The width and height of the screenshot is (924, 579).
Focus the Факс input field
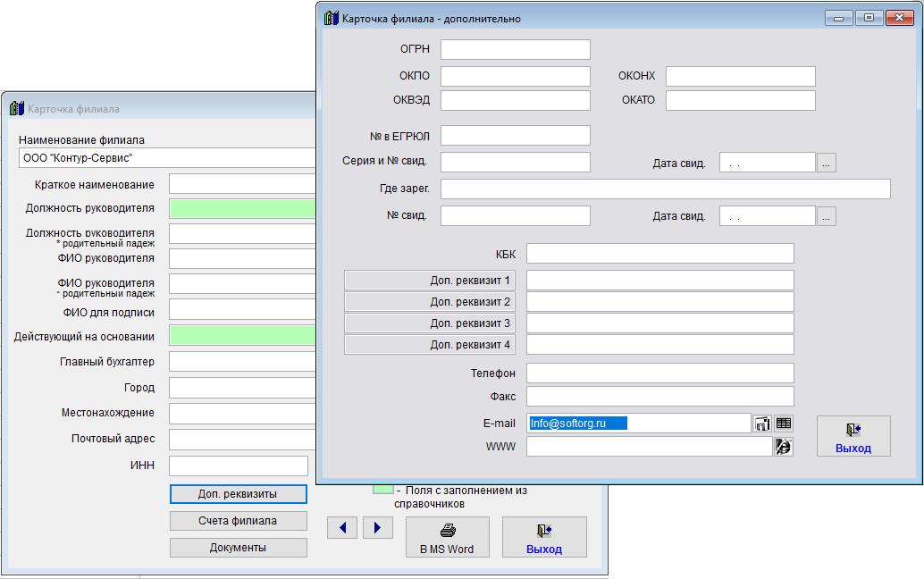[660, 397]
